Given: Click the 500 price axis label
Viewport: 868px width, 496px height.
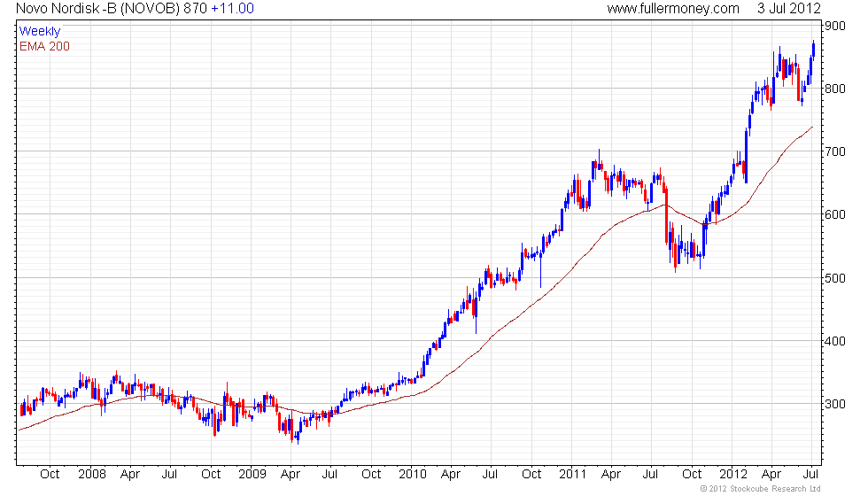Looking at the screenshot, I should 834,278.
